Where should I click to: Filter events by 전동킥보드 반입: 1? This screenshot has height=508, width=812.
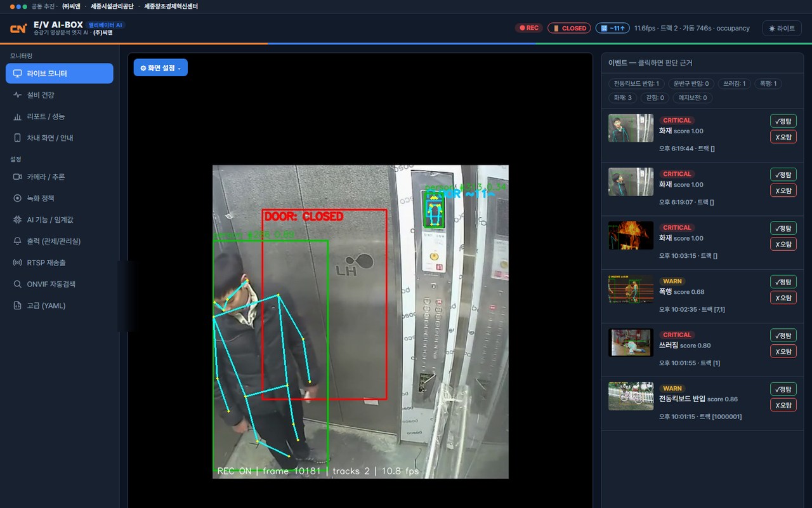pos(636,84)
